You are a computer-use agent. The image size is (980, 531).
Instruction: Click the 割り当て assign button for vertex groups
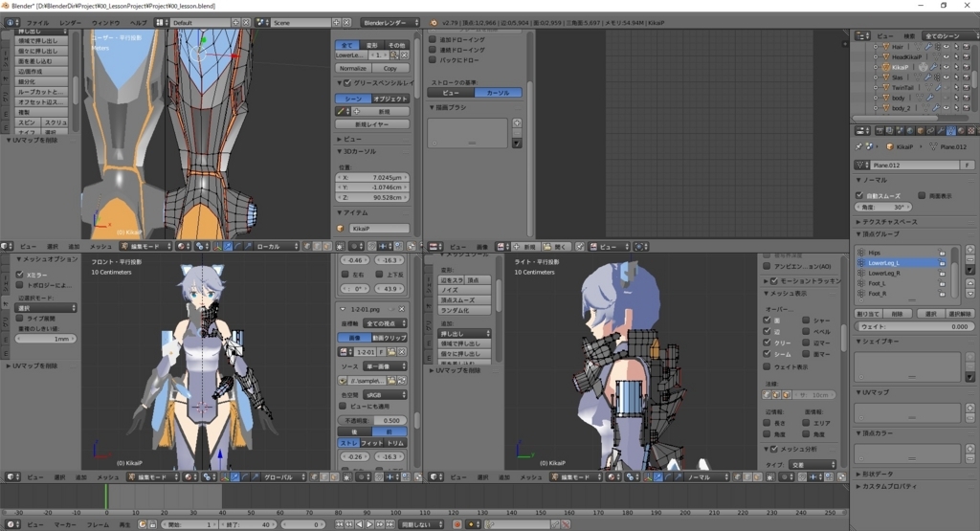(x=869, y=314)
